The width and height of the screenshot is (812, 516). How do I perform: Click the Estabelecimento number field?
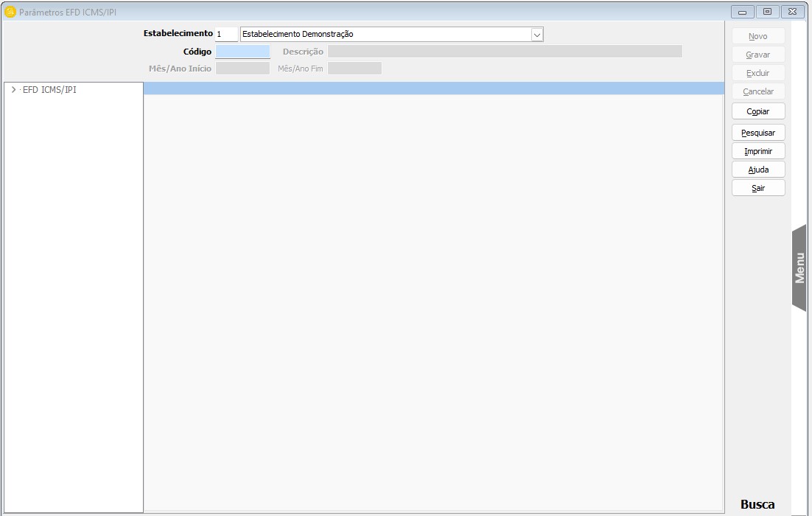[226, 35]
